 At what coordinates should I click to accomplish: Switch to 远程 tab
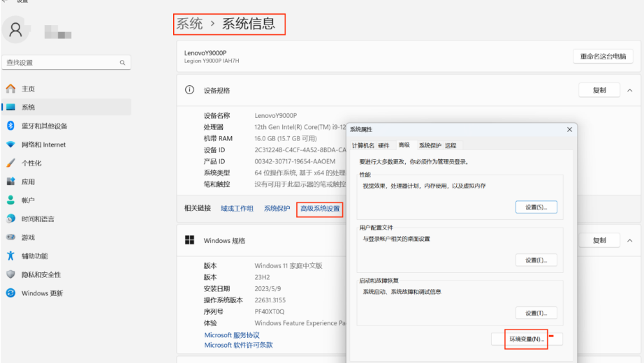(x=451, y=145)
